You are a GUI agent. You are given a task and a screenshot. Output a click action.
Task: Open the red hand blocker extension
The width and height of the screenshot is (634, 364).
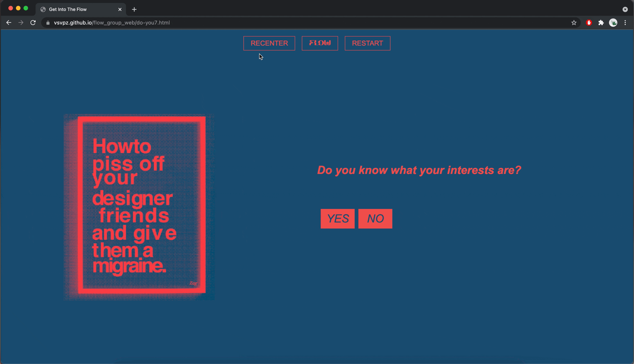tap(589, 23)
